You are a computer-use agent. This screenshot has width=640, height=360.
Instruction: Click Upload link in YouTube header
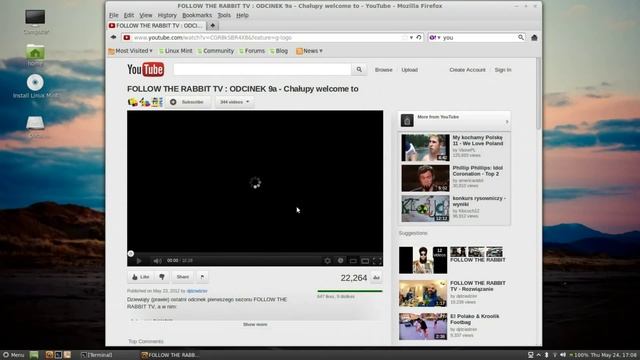[x=409, y=70]
